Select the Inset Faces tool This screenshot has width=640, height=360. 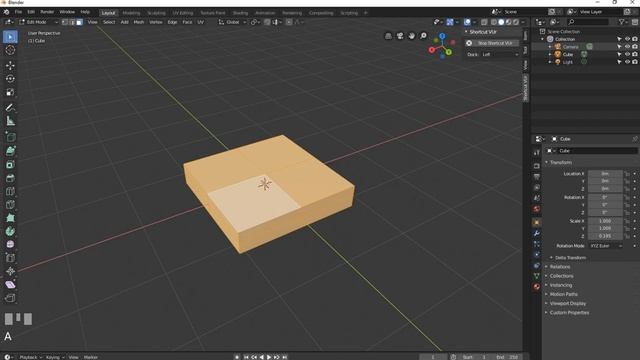[10, 164]
